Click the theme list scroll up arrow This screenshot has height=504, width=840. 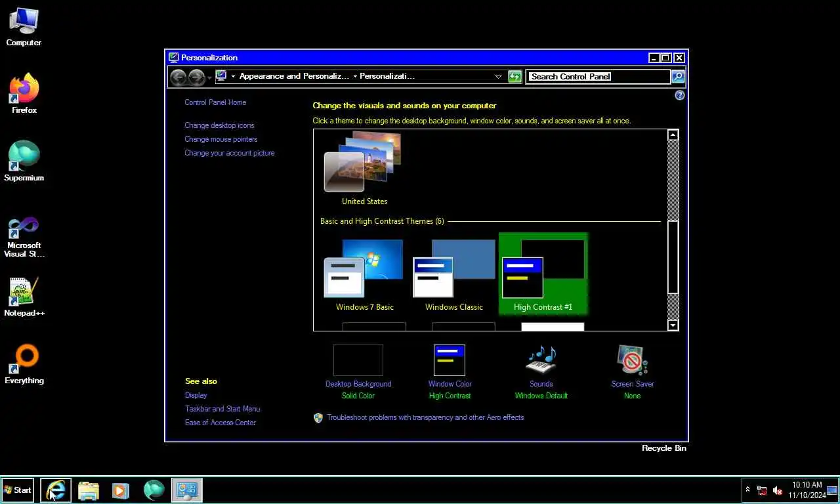(x=673, y=135)
